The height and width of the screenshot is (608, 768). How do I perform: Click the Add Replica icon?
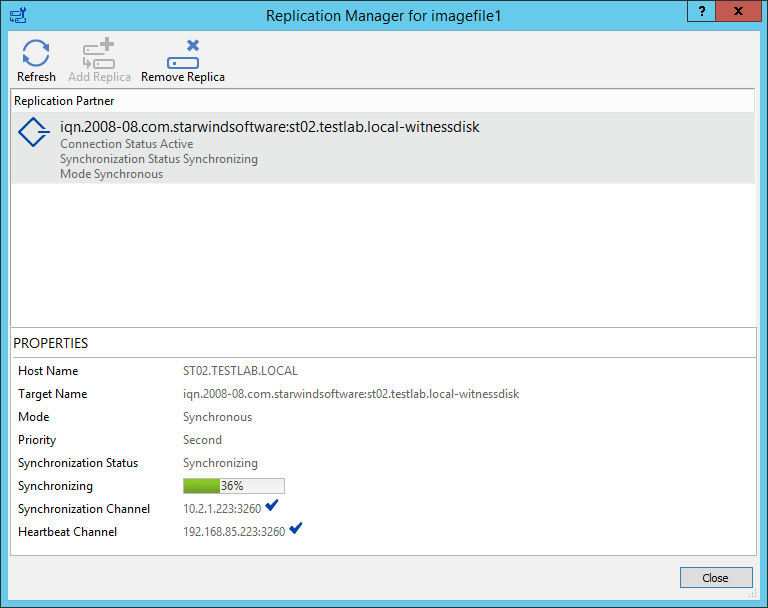pos(99,54)
